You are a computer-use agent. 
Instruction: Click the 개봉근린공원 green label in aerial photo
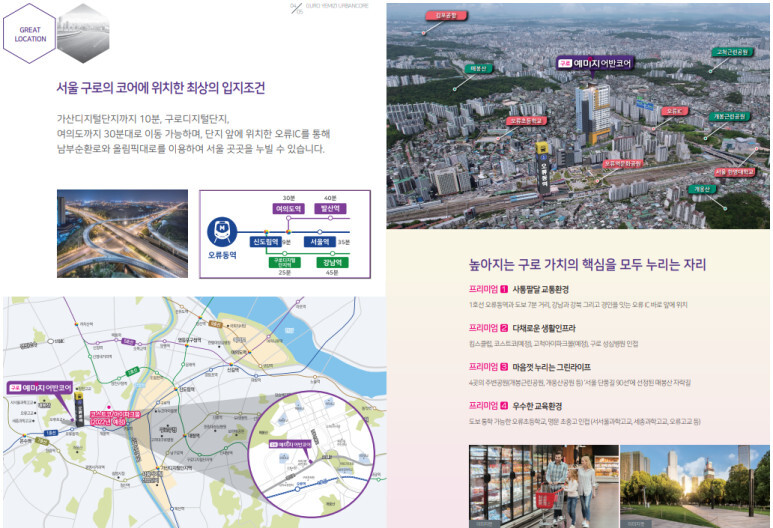point(730,116)
